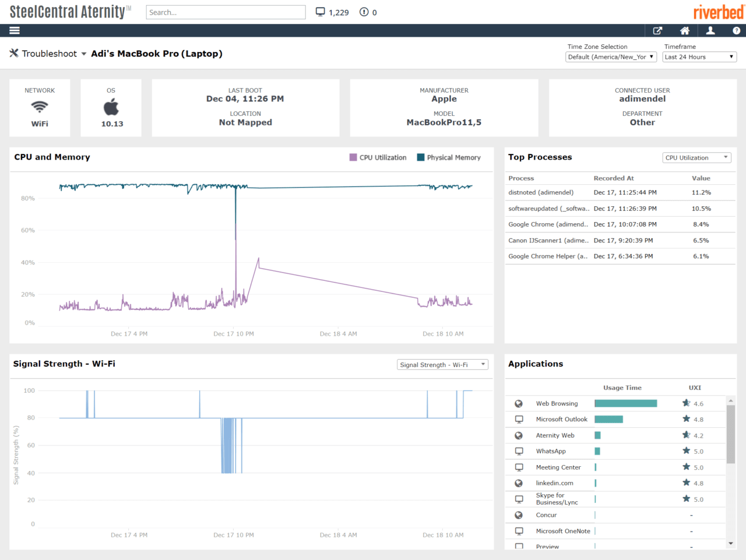Open the Top Processes metric dropdown
746x560 pixels.
click(x=696, y=157)
